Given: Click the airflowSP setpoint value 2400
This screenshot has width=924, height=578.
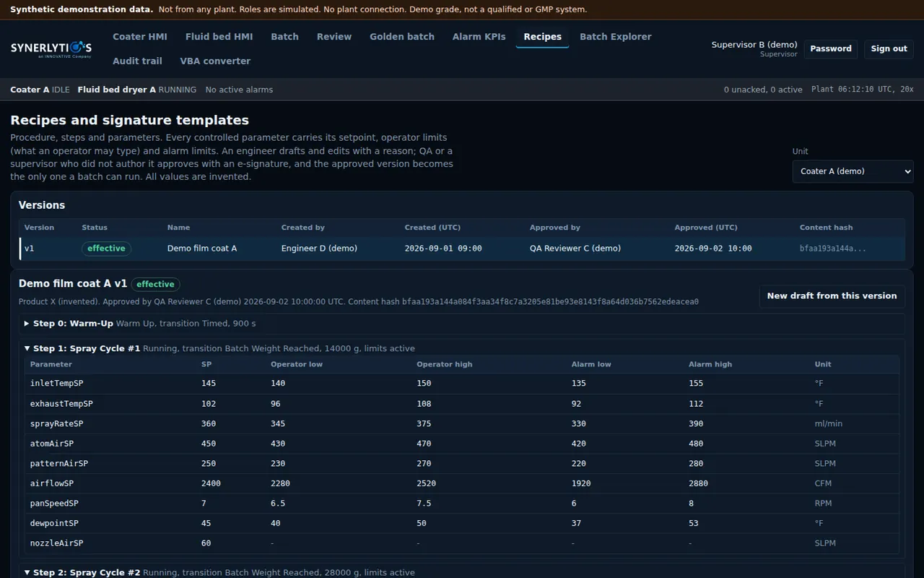Looking at the screenshot, I should point(211,483).
